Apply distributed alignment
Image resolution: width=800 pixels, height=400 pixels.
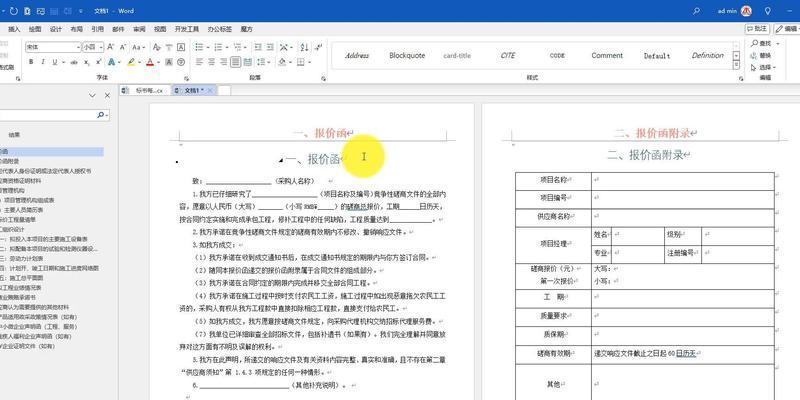(248, 62)
